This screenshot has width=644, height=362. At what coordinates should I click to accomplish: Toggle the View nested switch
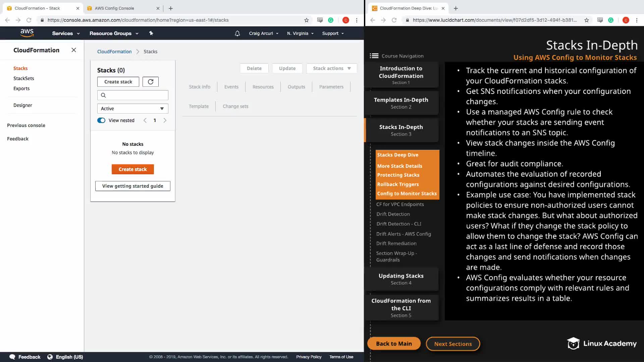coord(101,120)
